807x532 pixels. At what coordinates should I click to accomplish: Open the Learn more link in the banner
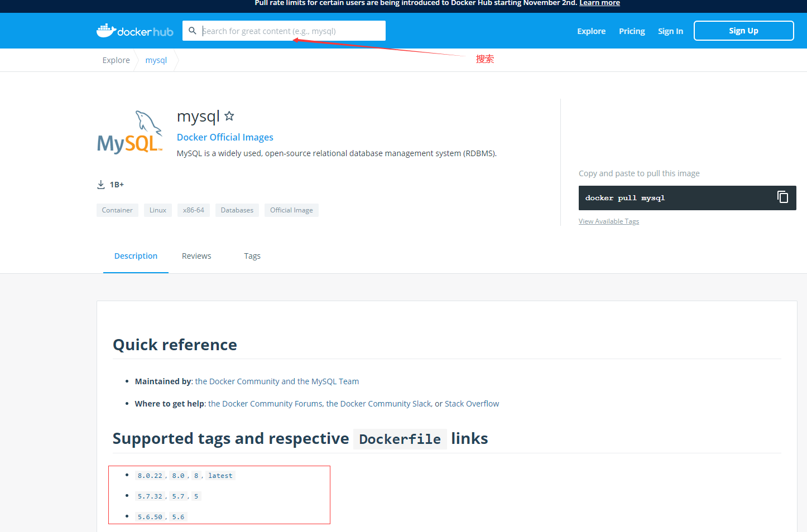(599, 3)
